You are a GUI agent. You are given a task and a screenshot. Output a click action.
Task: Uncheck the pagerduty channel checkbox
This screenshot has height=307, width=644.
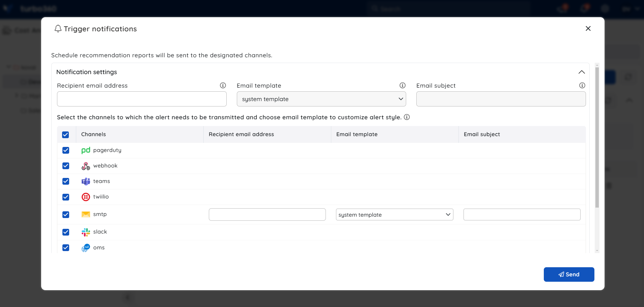[66, 150]
